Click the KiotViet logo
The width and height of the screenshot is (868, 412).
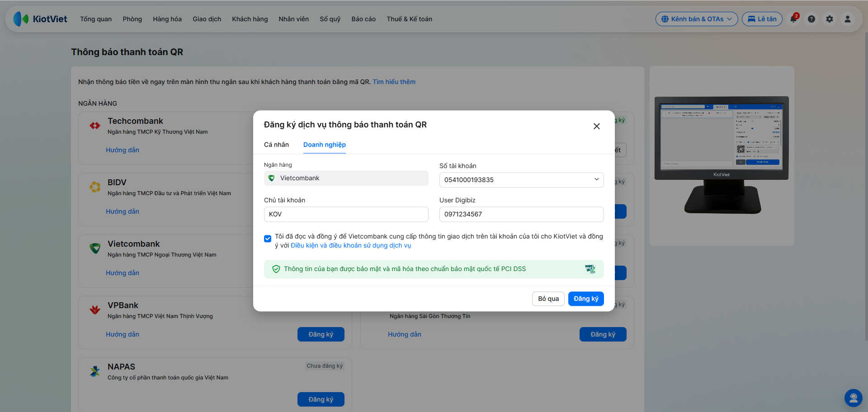(x=40, y=19)
